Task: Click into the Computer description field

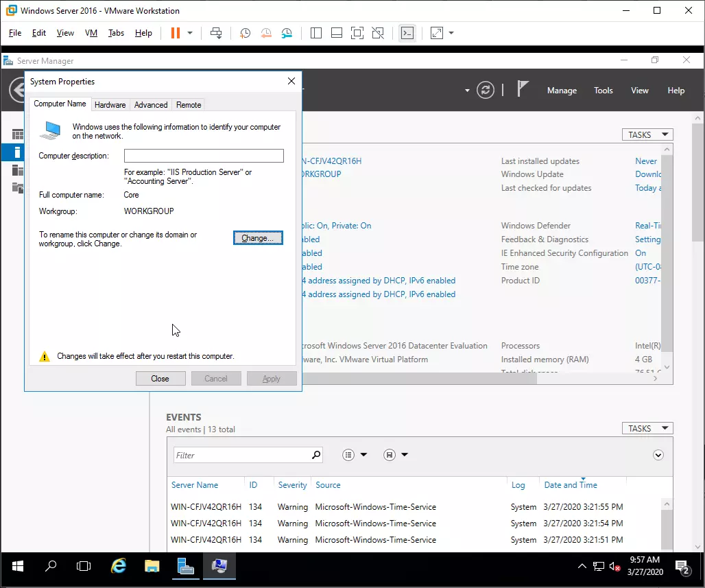Action: click(204, 156)
